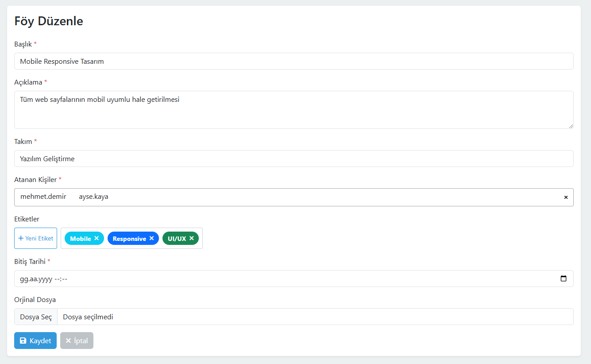Image resolution: width=591 pixels, height=364 pixels.
Task: Click the Takım field showing Yazılım Geliştirme
Action: tap(294, 159)
